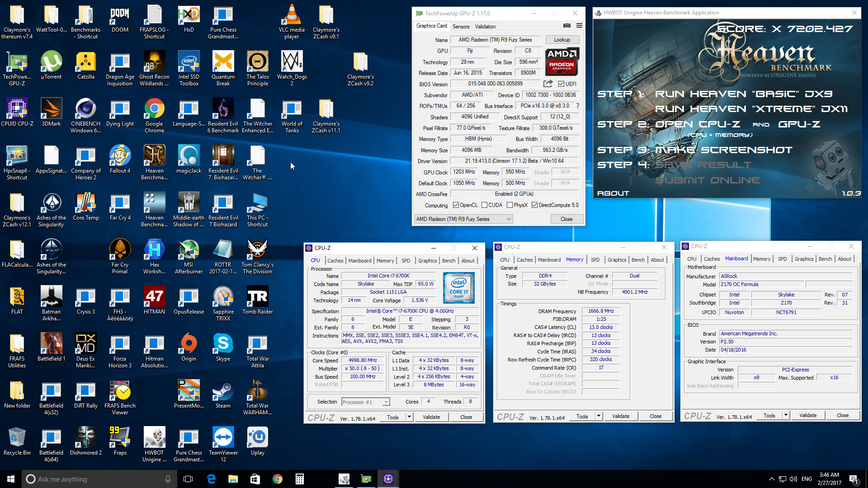Open the VLC media player icon
Viewport: 868px width, 488px height.
[292, 22]
